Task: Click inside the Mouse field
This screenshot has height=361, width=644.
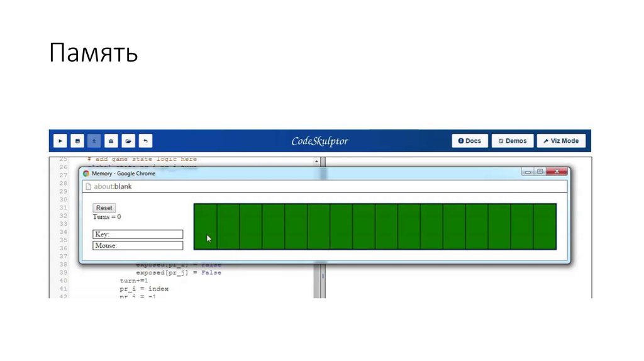Action: pos(138,246)
